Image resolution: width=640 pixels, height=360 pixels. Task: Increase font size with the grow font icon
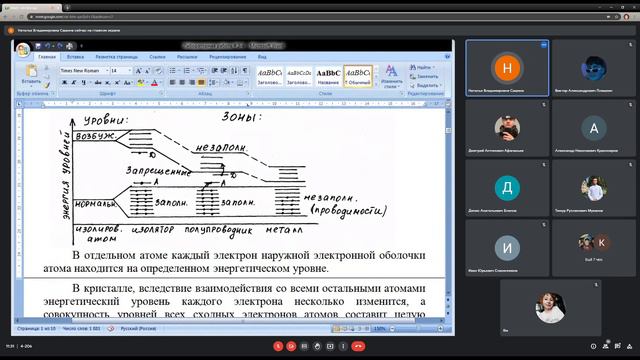(x=138, y=71)
